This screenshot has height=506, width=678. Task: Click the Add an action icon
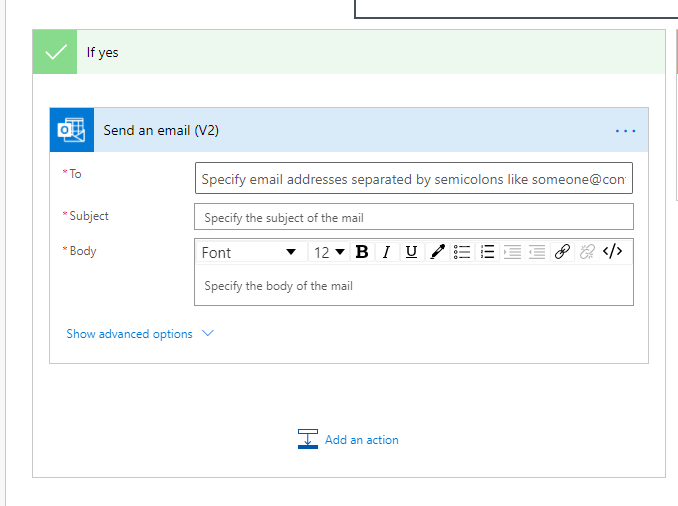(x=308, y=439)
